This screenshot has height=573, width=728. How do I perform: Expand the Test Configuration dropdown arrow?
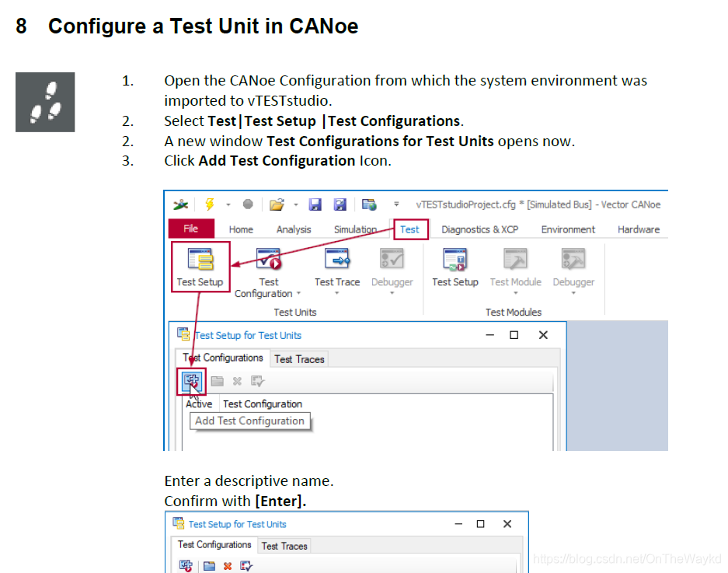pos(298,294)
